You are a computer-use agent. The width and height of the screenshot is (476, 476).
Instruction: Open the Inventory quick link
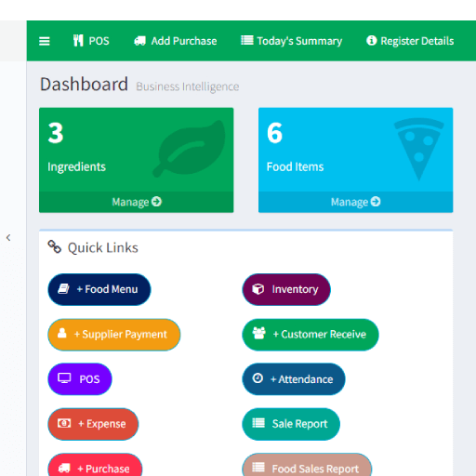pos(286,289)
